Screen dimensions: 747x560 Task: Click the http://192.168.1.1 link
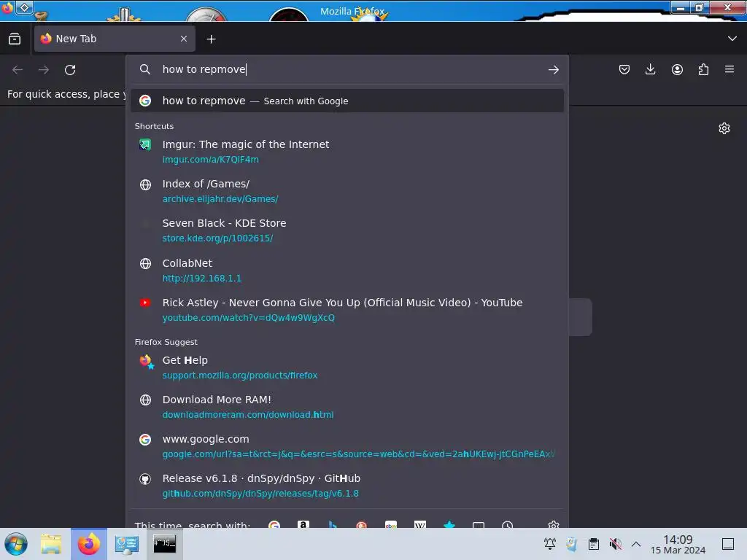[x=202, y=278]
